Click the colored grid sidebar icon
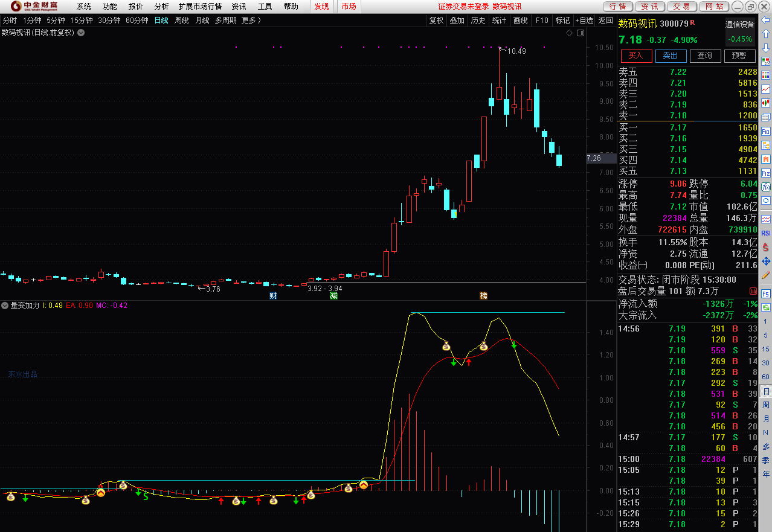Screen dimensions: 772x532 click(765, 75)
